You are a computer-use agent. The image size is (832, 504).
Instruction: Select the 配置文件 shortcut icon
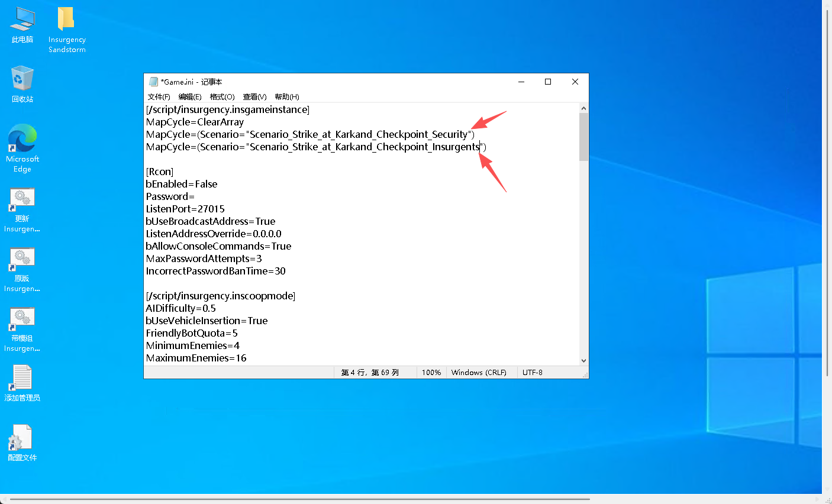click(x=22, y=443)
